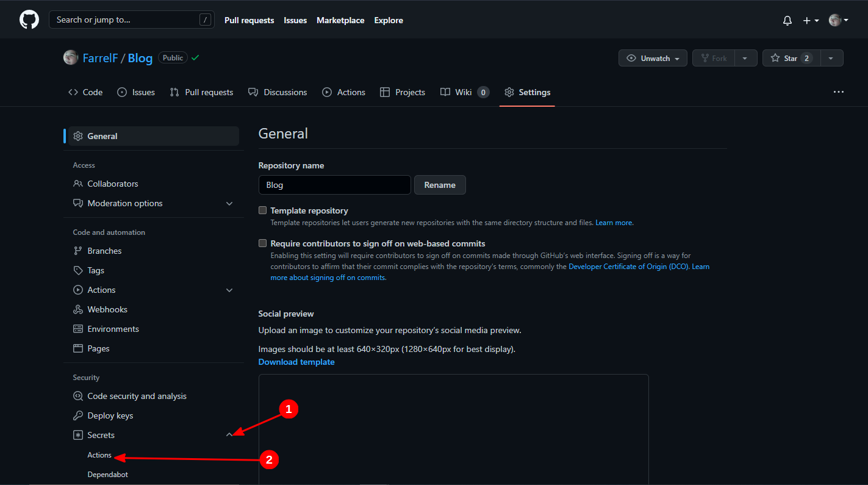Expand the sidebar Actions settings chevron
868x485 pixels.
point(229,290)
